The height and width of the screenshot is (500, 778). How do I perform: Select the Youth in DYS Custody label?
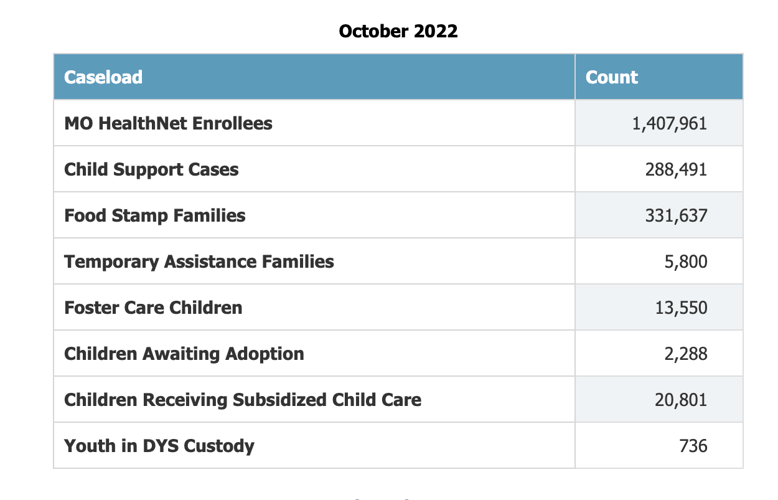[x=159, y=445]
